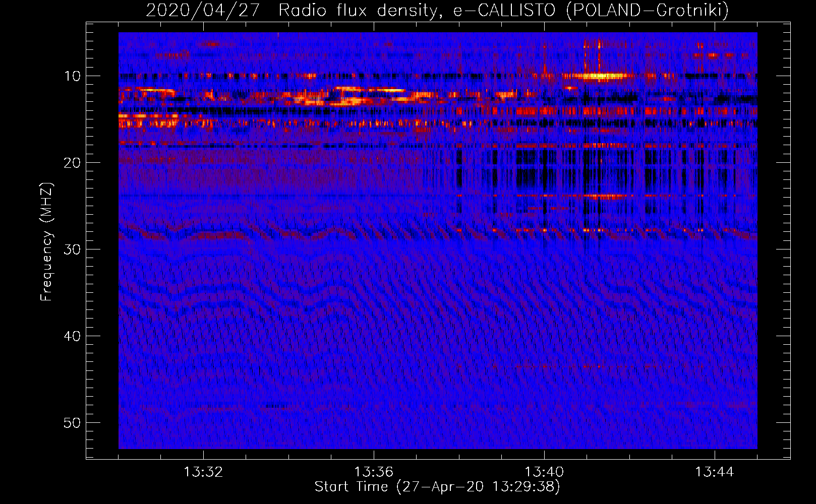816x504 pixels.
Task: Click the plot title mentioning e-CALLISTO POLAND-Grotniki
Action: click(x=437, y=10)
